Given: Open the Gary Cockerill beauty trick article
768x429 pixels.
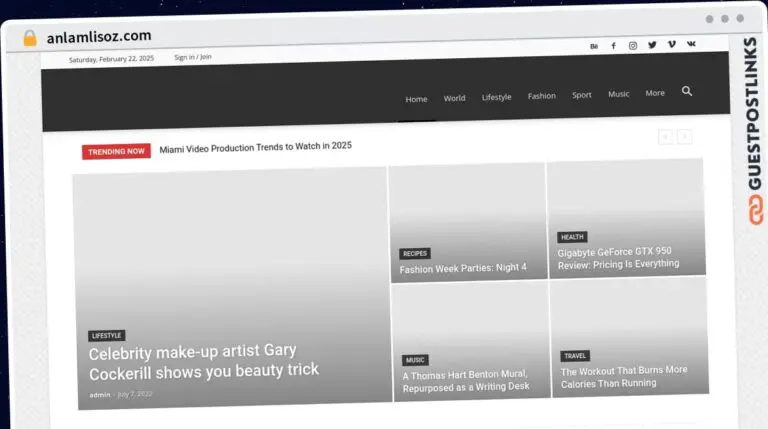Looking at the screenshot, I should (203, 361).
